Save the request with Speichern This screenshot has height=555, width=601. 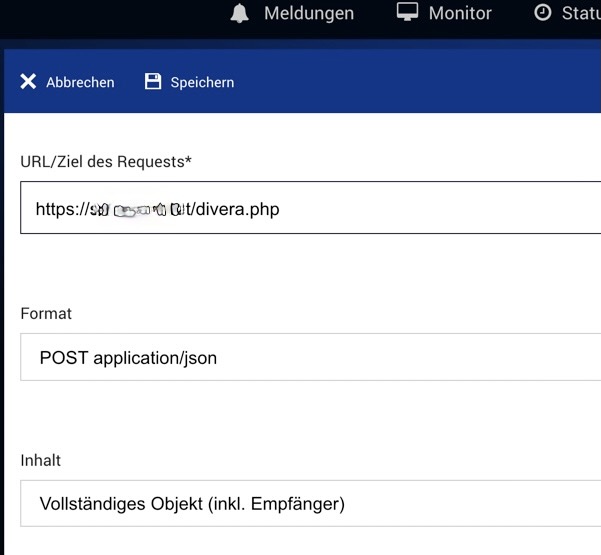point(202,82)
